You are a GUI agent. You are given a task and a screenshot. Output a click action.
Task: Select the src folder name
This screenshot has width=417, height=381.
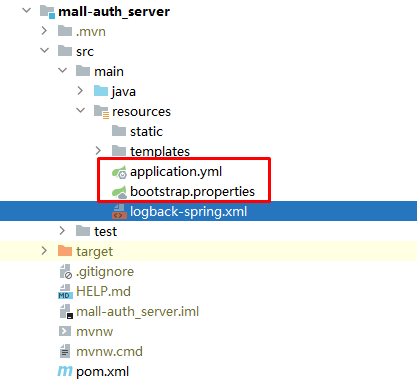pos(85,52)
